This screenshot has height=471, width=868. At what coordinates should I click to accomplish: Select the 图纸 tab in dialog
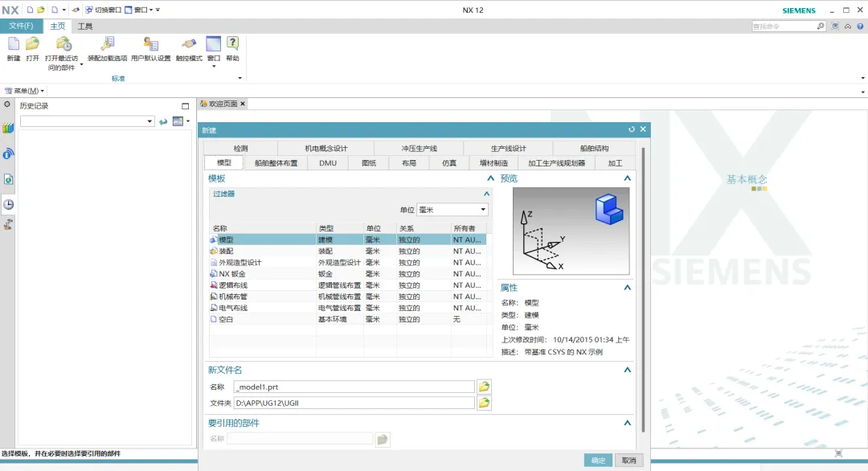point(369,162)
